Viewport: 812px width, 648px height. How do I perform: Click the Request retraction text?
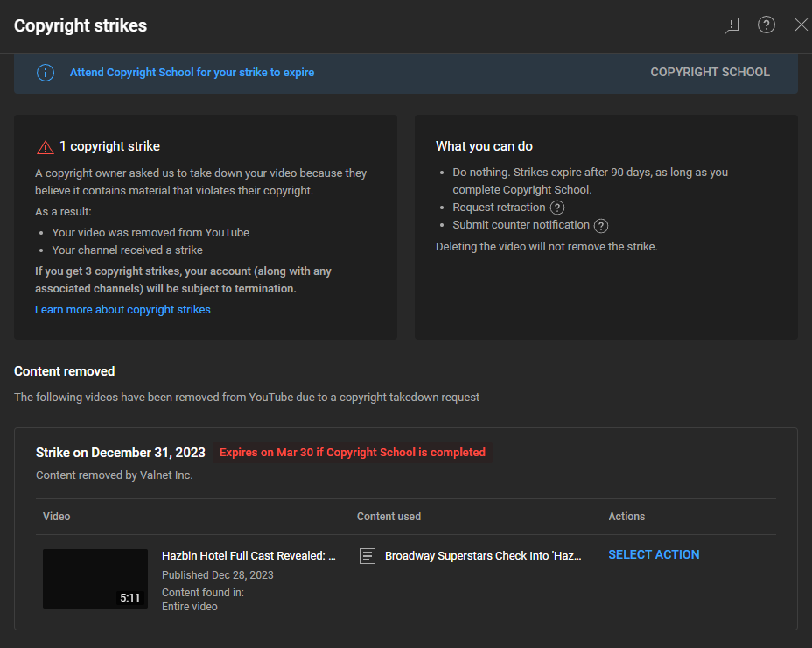pyautogui.click(x=499, y=208)
